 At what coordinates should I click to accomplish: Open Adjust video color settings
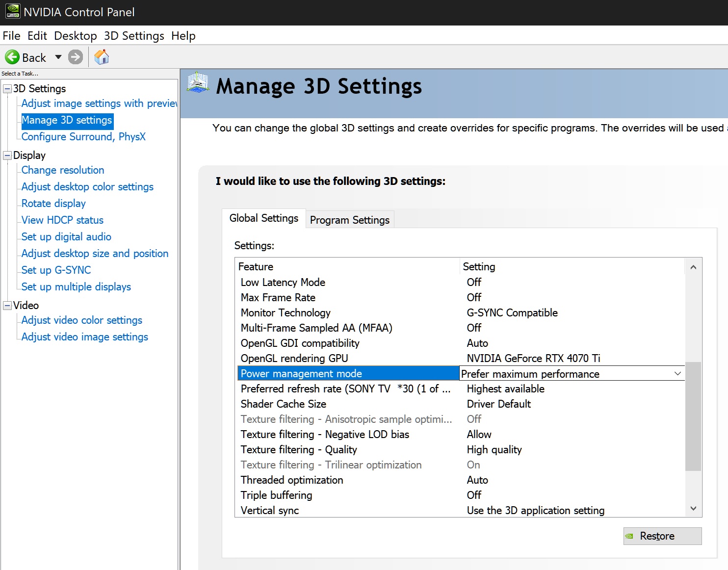point(81,320)
